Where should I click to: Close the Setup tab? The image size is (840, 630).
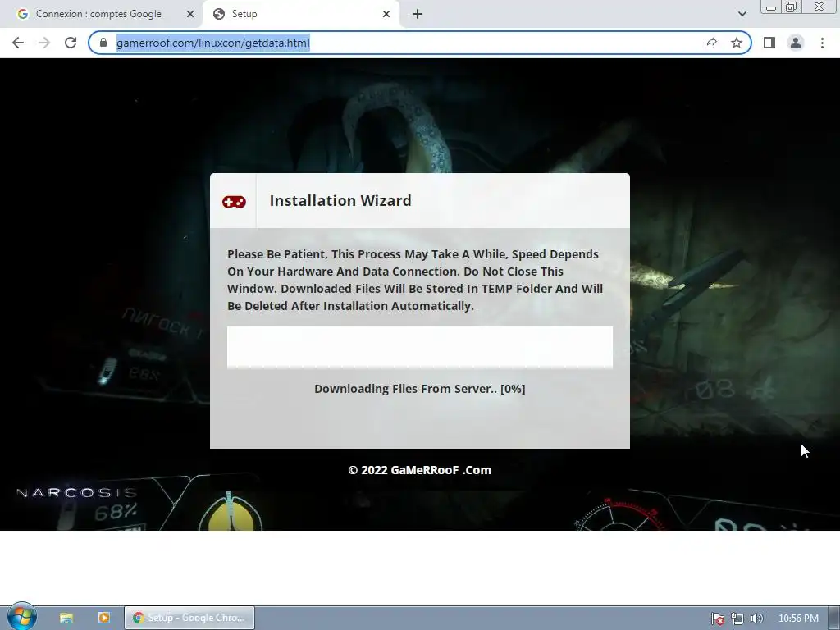pos(386,15)
